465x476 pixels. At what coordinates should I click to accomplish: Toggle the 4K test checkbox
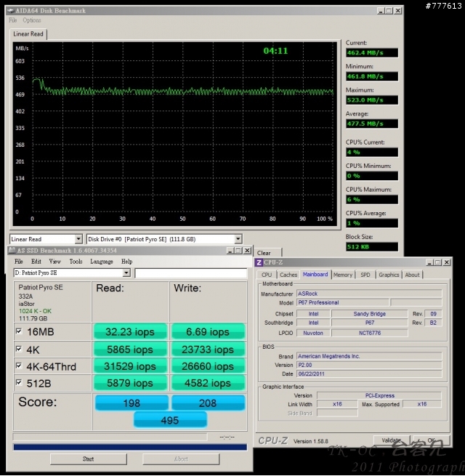click(19, 349)
